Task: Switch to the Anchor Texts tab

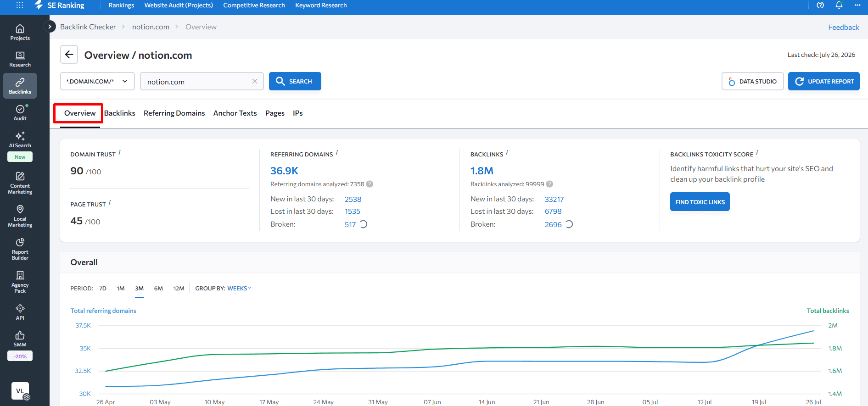Action: [x=235, y=113]
